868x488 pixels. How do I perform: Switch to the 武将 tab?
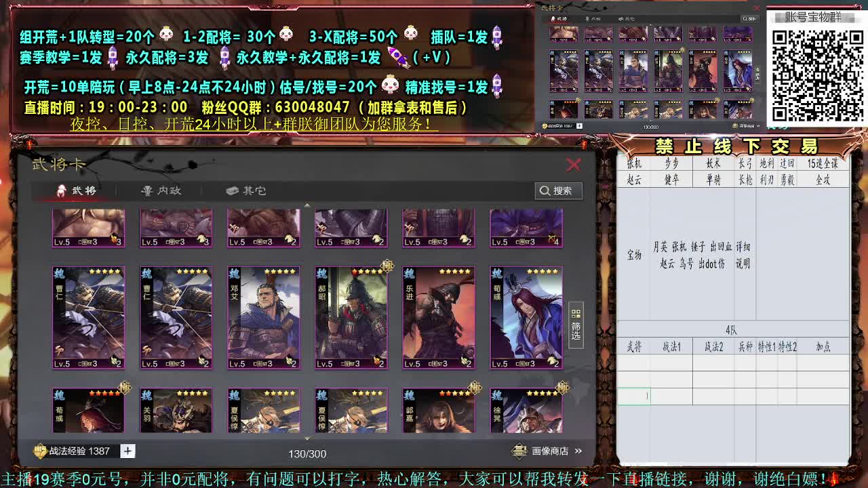click(x=77, y=190)
